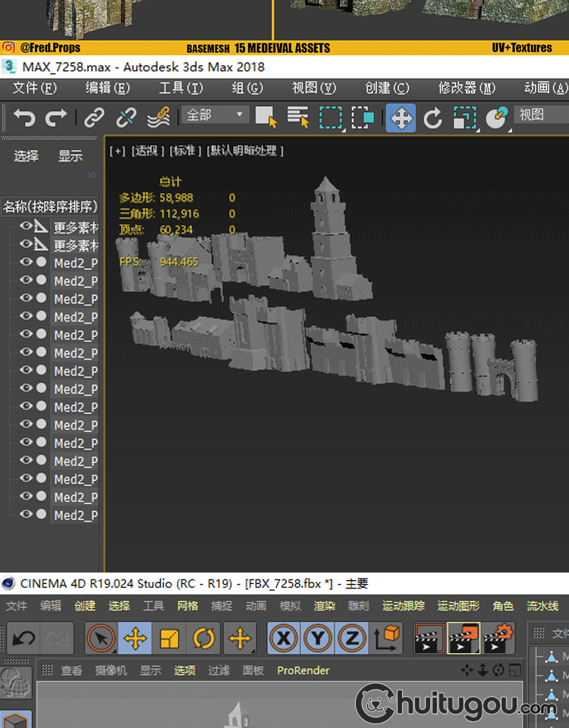Toggle visibility of the first Med2_P object
569x728 pixels.
(x=26, y=262)
